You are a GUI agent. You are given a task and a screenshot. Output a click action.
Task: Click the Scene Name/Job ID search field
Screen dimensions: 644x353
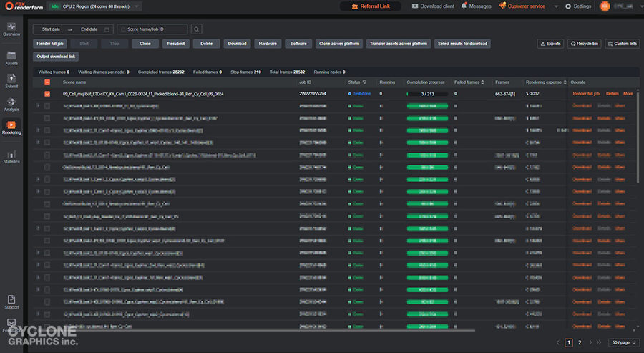point(153,29)
